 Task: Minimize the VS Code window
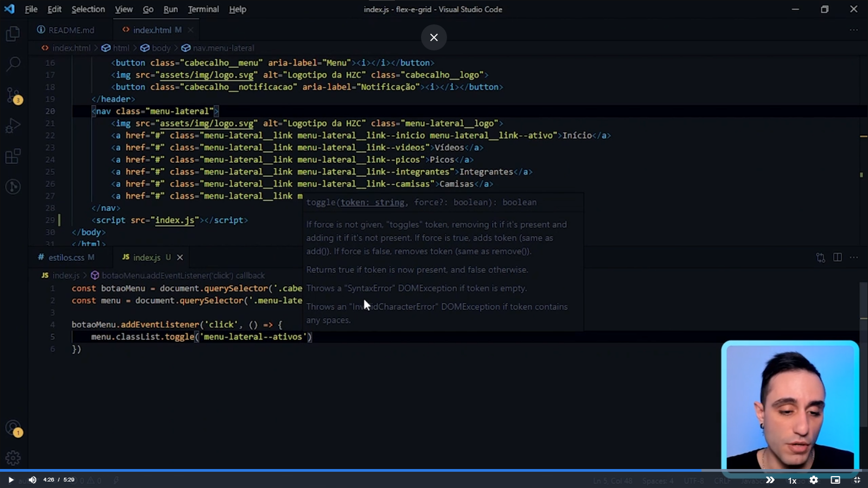795,9
